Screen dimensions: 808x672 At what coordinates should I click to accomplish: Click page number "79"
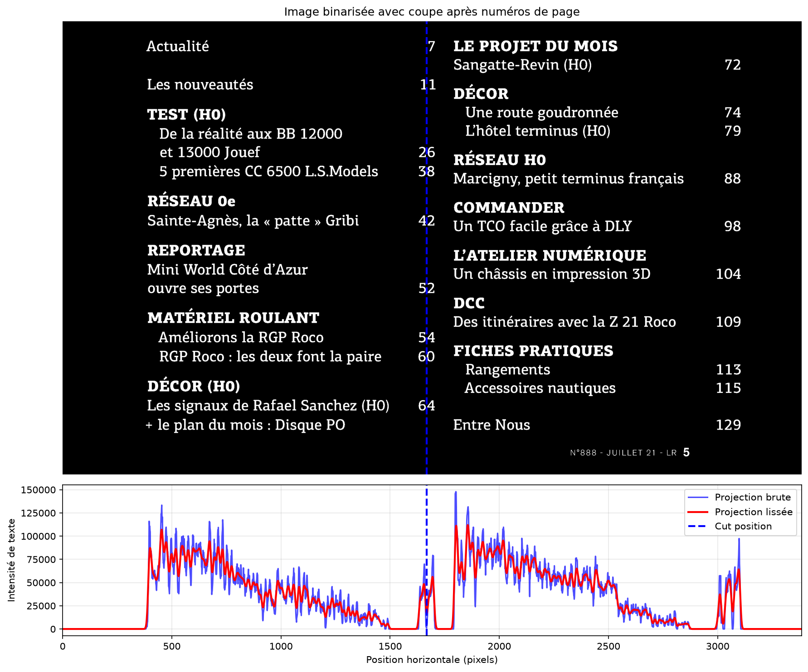click(x=733, y=131)
